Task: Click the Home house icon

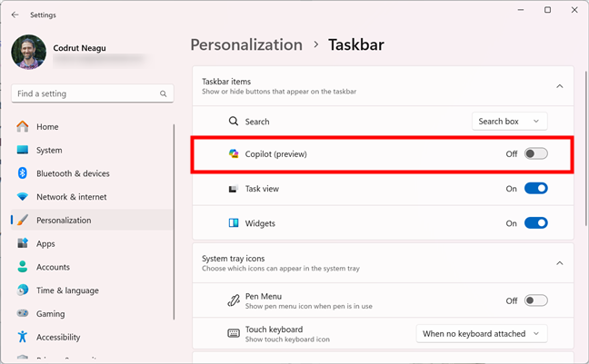Action: click(x=23, y=126)
